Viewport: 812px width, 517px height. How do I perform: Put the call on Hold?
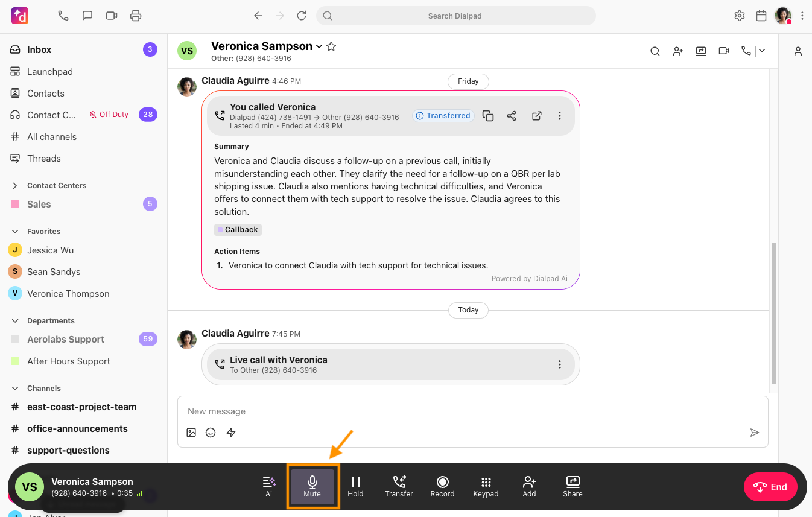point(356,487)
